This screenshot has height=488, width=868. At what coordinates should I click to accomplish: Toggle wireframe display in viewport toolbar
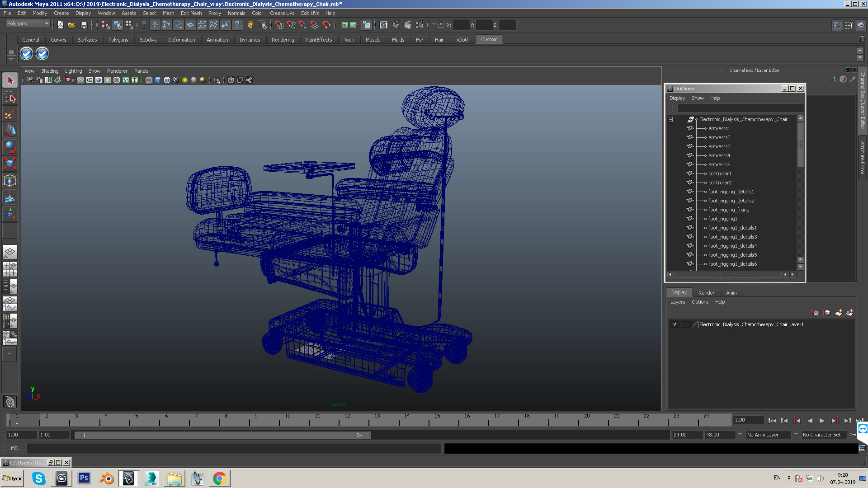149,80
